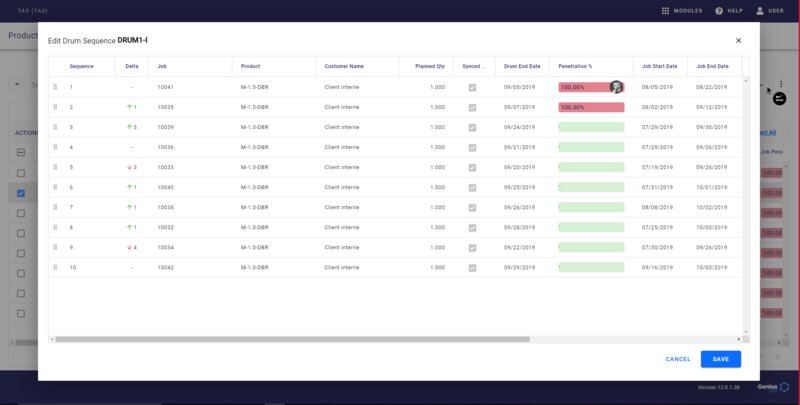The image size is (800, 405).
Task: Click the Job Start Date column header
Action: [659, 66]
